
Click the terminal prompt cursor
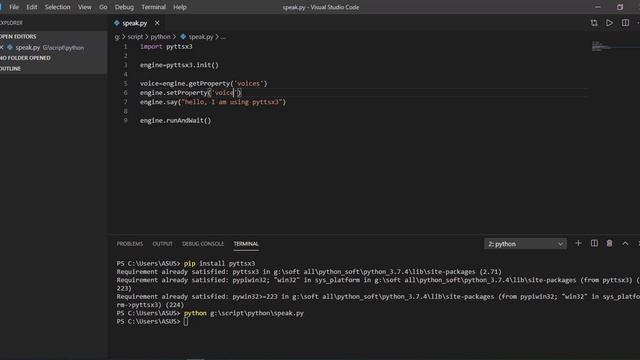pos(186,322)
